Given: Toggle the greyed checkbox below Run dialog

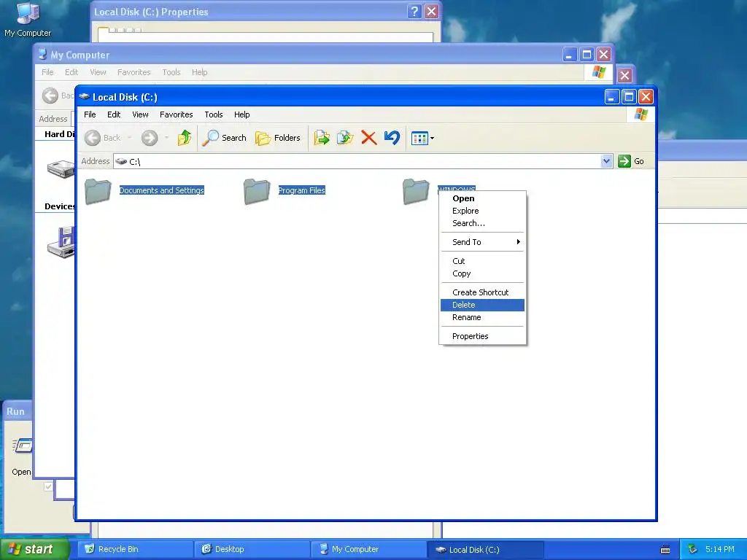Looking at the screenshot, I should [48, 486].
